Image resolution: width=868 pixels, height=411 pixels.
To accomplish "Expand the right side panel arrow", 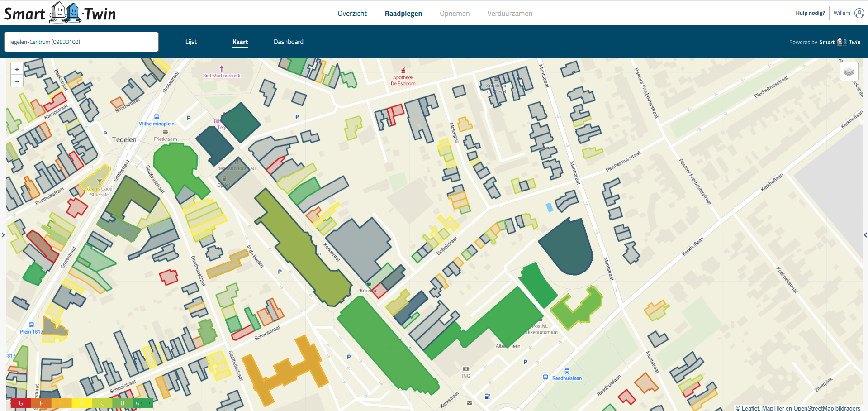I will (x=865, y=235).
